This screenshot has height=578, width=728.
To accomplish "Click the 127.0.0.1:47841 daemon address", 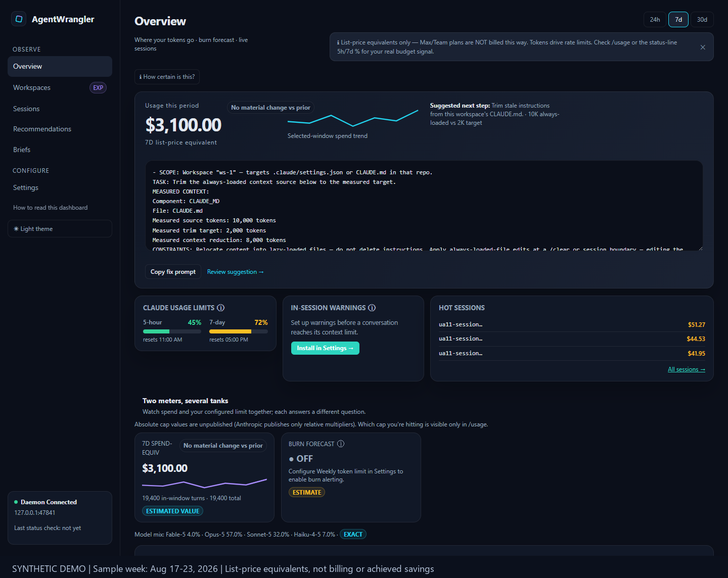I will tap(35, 513).
